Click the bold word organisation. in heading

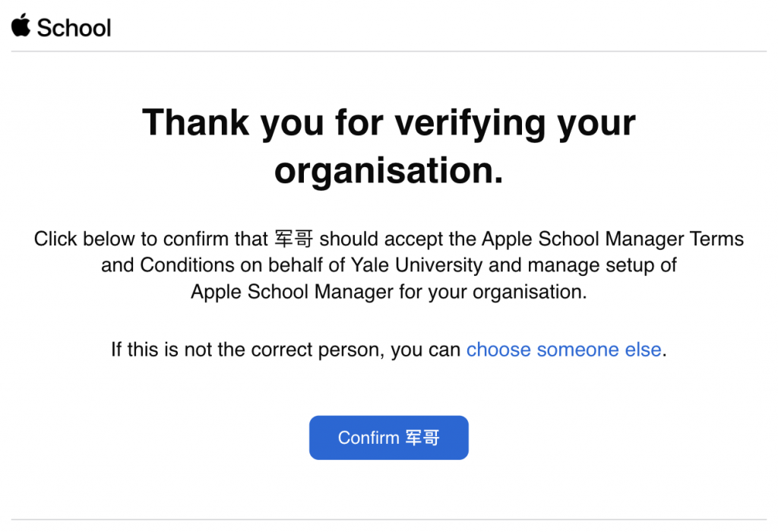point(388,170)
